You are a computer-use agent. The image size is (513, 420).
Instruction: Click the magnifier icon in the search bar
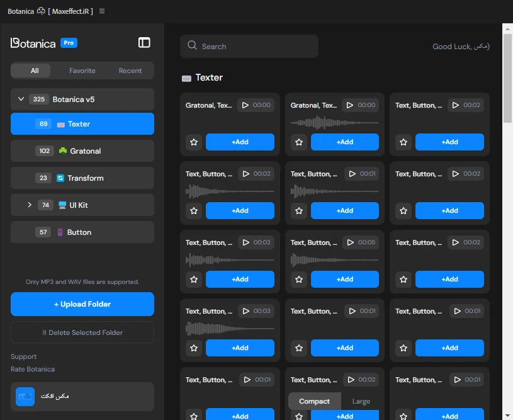[193, 45]
